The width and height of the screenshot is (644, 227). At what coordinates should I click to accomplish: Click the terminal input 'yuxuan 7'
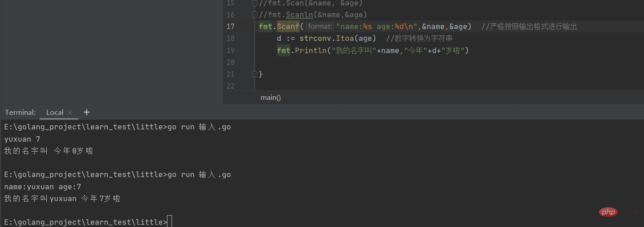coord(22,139)
